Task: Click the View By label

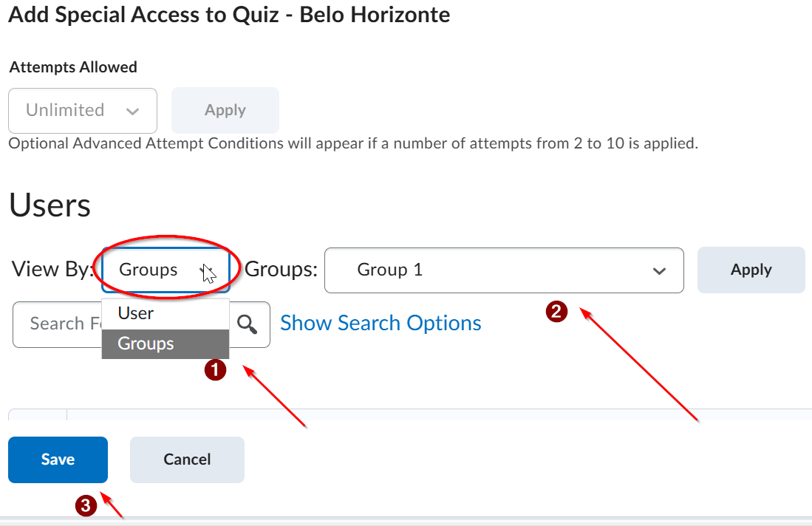Action: pos(52,270)
